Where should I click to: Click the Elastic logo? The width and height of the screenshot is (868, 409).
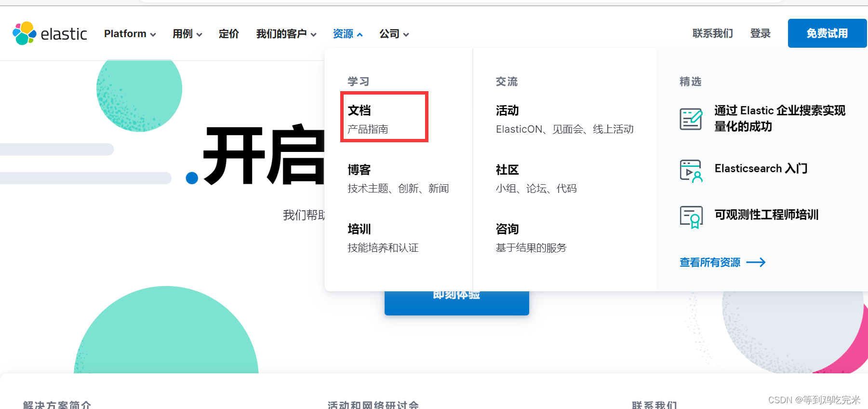50,33
